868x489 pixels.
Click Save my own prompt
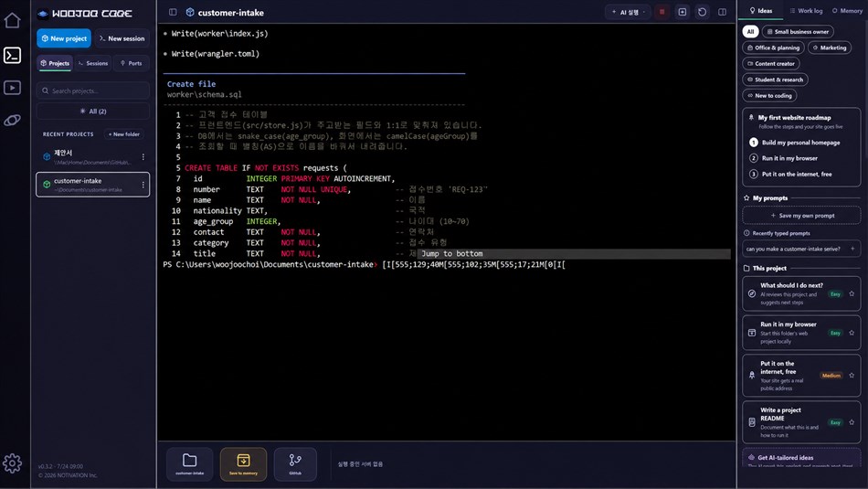tap(801, 216)
